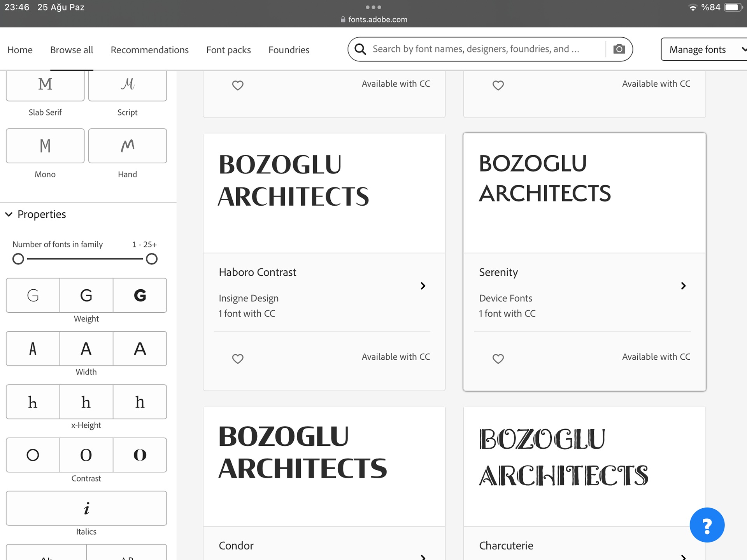Favorite Haboro Contrast with heart icon
The width and height of the screenshot is (747, 560).
pyautogui.click(x=238, y=358)
